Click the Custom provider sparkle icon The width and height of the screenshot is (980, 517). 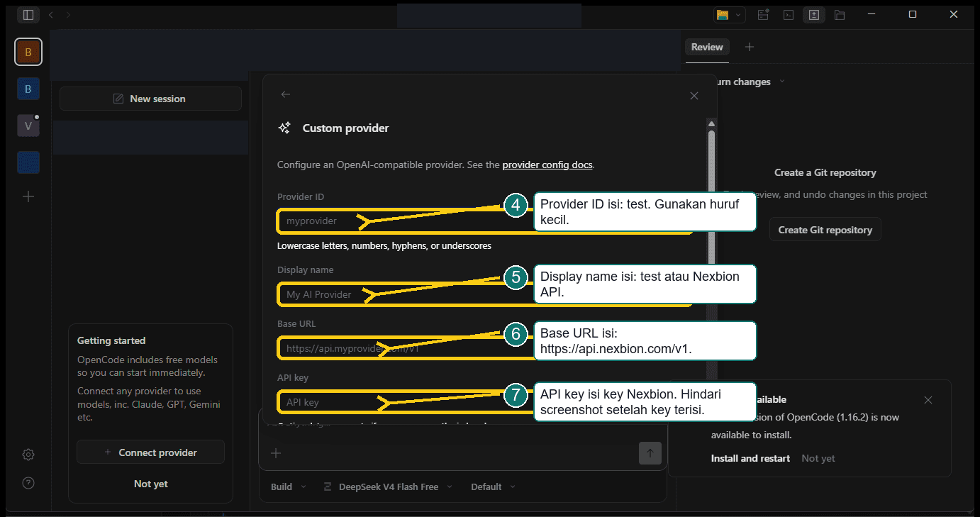(284, 128)
